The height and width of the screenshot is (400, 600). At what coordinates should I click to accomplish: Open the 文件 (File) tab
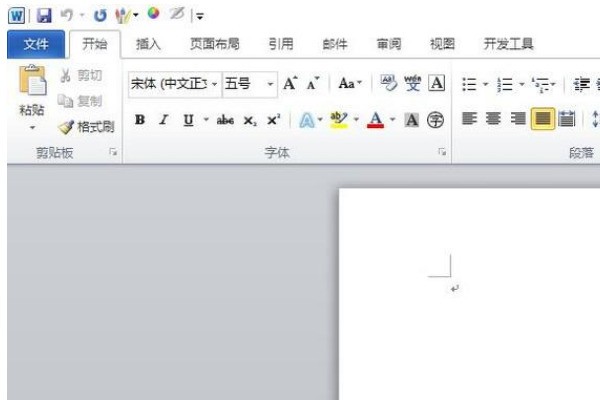pos(36,44)
